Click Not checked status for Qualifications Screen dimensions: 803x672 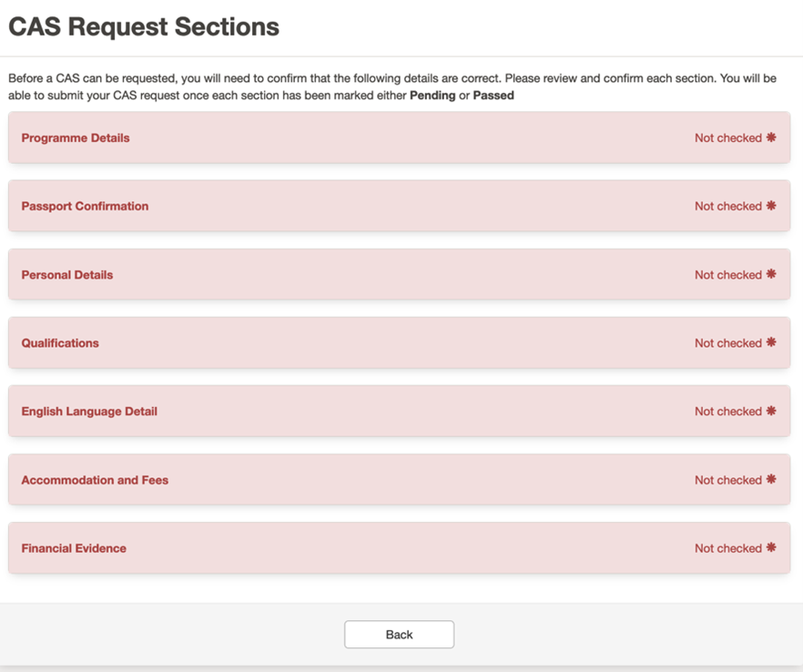pos(727,343)
